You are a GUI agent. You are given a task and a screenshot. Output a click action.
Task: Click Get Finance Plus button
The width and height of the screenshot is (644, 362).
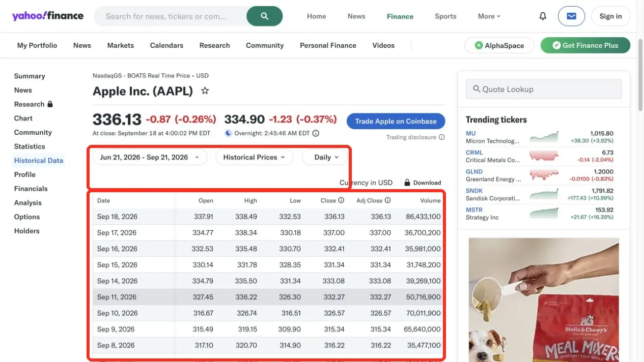(x=585, y=45)
